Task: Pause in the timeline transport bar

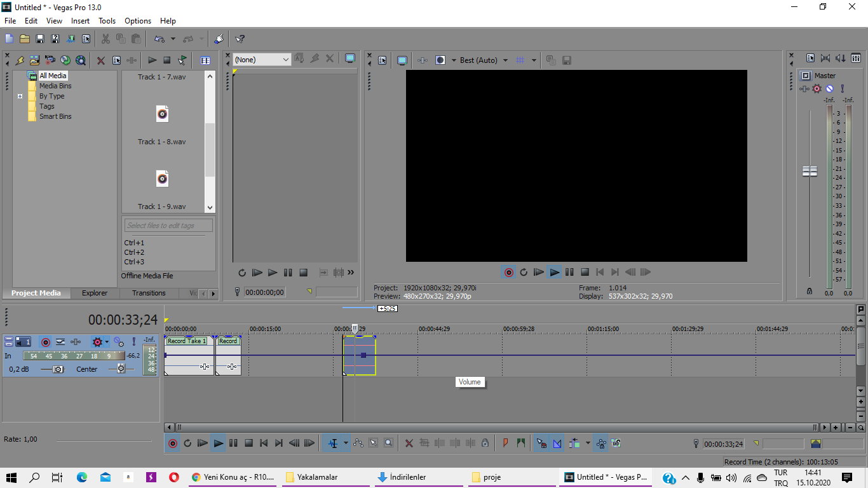Action: pos(233,444)
